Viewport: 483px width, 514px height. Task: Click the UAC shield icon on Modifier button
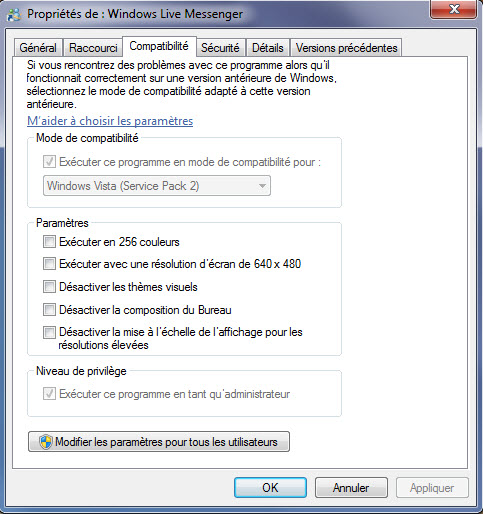[x=45, y=442]
